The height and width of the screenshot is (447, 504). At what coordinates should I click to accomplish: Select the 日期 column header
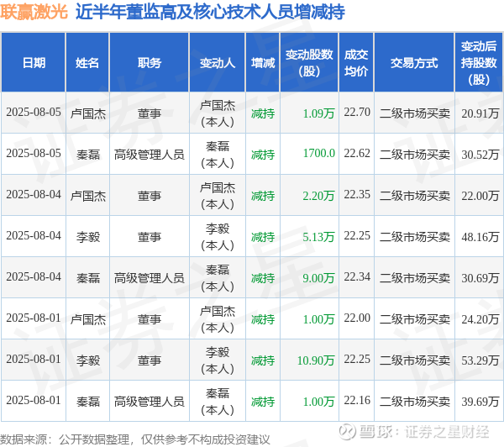[34, 63]
